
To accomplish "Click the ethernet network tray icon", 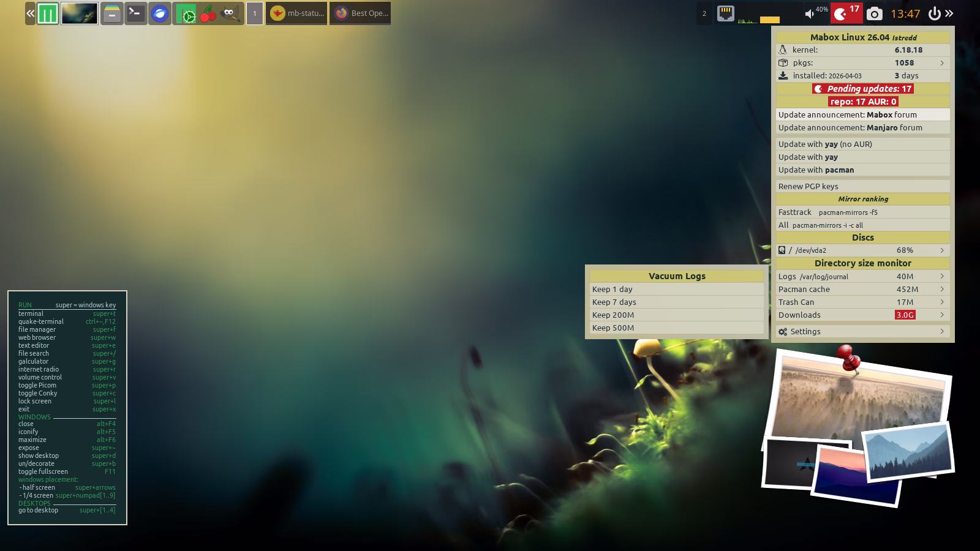I will (x=726, y=13).
